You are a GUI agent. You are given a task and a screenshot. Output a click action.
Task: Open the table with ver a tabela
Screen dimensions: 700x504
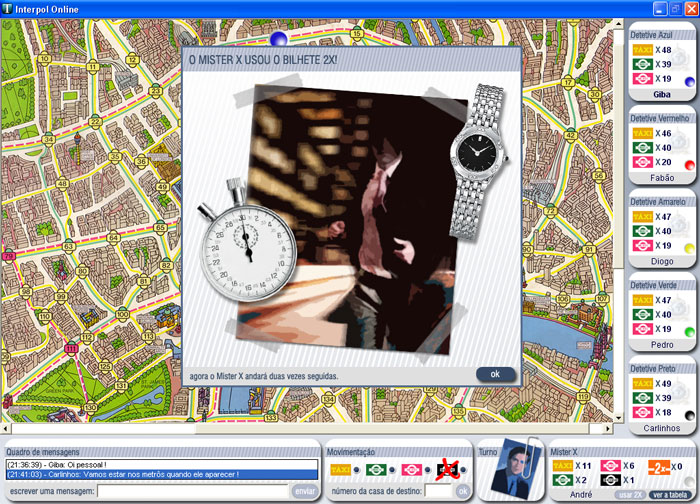point(670,495)
